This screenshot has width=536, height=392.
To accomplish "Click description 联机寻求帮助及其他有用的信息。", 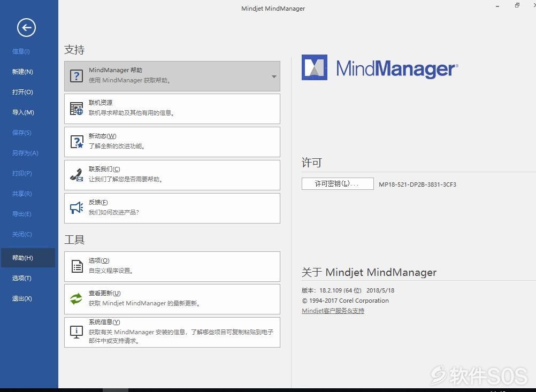I will (x=132, y=113).
